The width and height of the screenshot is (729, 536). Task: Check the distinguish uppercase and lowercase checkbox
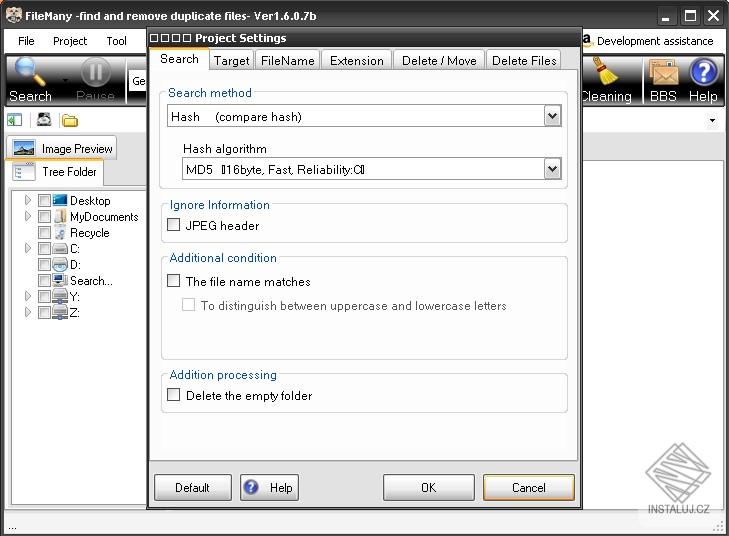tap(188, 305)
